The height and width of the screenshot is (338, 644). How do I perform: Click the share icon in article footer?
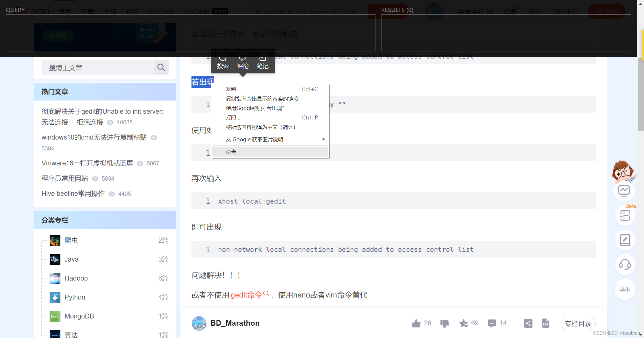pos(528,323)
